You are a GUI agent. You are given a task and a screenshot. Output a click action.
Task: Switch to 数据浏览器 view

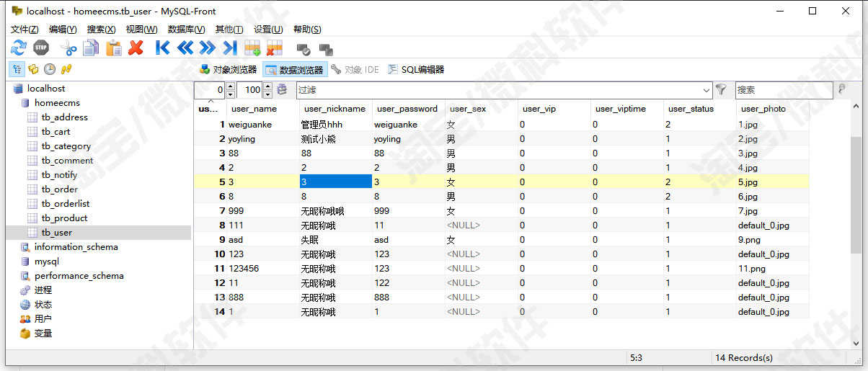tap(295, 70)
